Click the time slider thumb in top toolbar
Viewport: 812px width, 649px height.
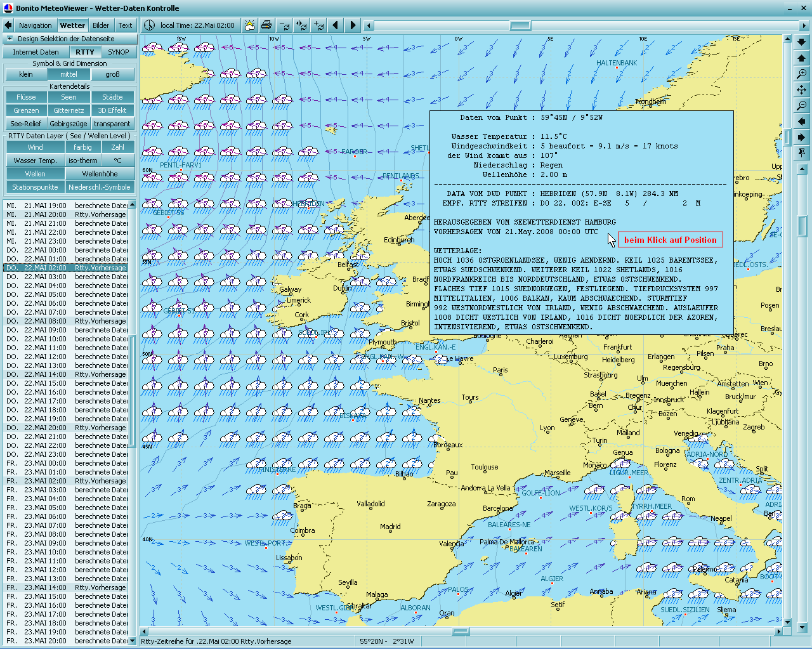520,25
